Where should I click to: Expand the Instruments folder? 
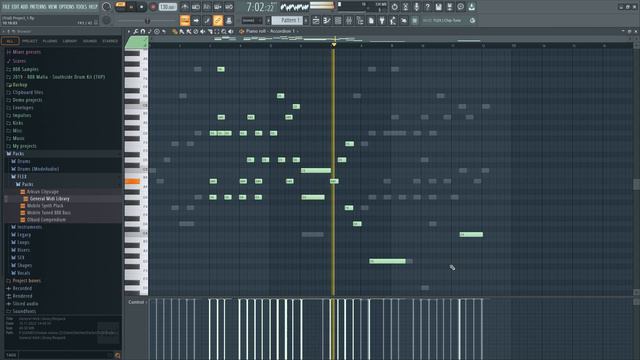coord(29,227)
